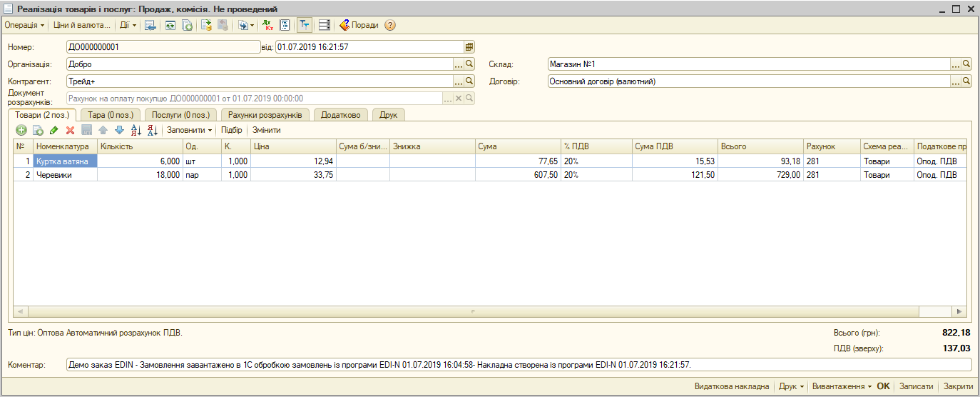980x397 pixels.
Task: Select the Черевики cell
Action: click(x=65, y=174)
